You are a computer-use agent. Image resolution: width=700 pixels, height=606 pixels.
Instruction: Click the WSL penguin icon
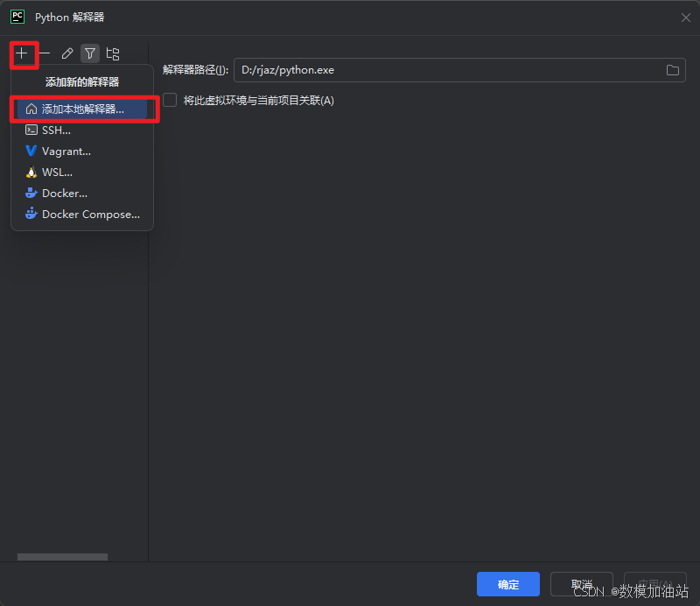click(x=31, y=173)
